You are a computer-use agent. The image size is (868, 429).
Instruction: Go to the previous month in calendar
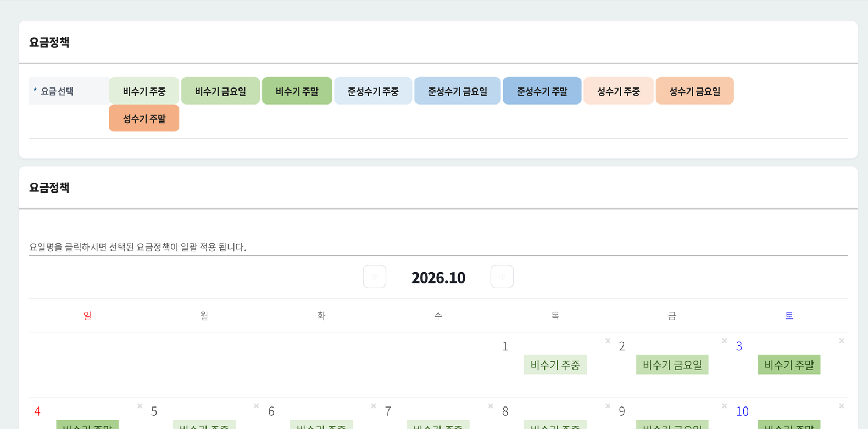[x=375, y=277]
